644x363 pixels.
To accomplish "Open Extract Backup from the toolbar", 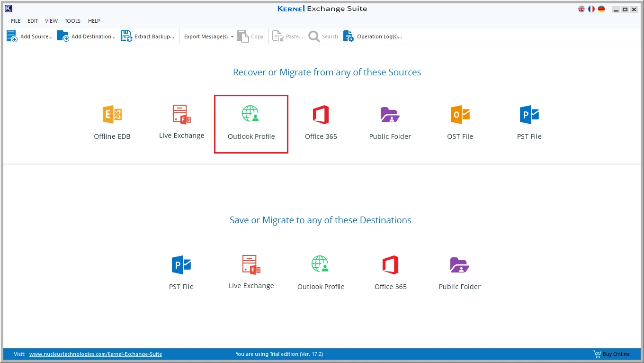I will (148, 36).
